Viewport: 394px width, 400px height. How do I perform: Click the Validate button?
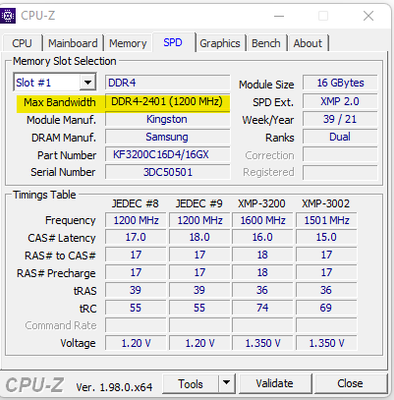coord(275,383)
